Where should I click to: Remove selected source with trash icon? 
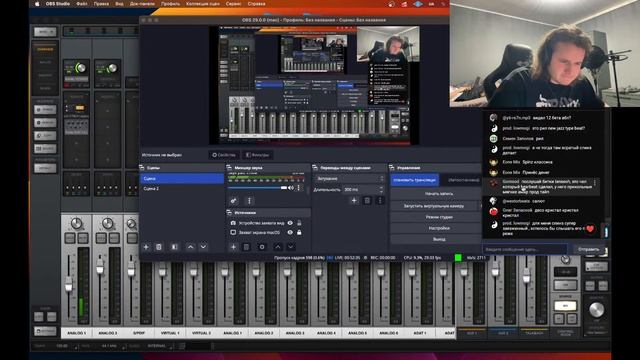246,247
